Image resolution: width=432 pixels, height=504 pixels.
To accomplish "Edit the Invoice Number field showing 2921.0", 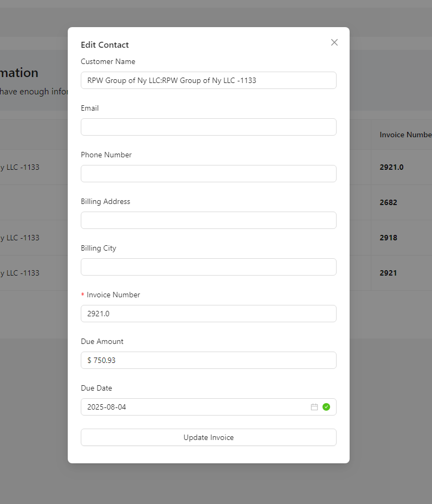I will (x=208, y=314).
